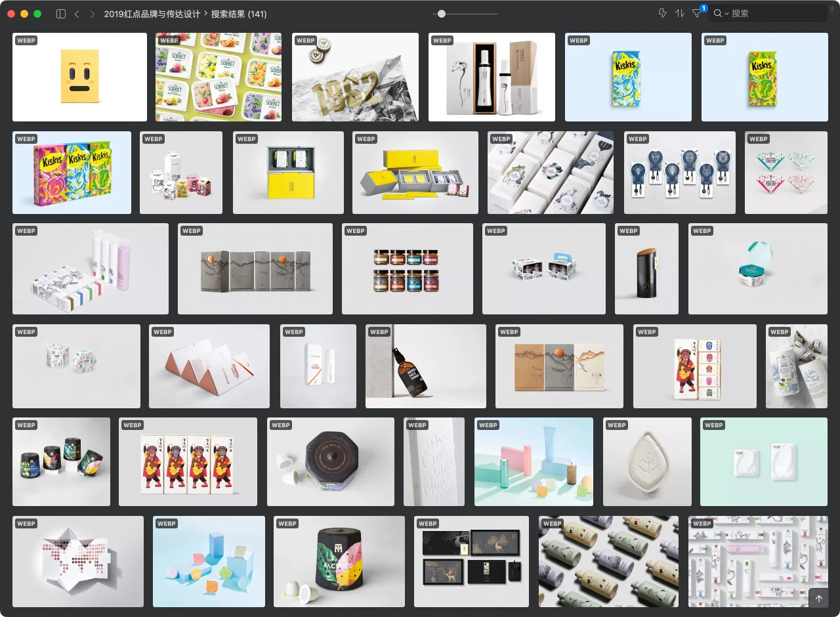Viewport: 840px width, 617px height.
Task: Click the thumbnail size slider handle
Action: tap(442, 14)
